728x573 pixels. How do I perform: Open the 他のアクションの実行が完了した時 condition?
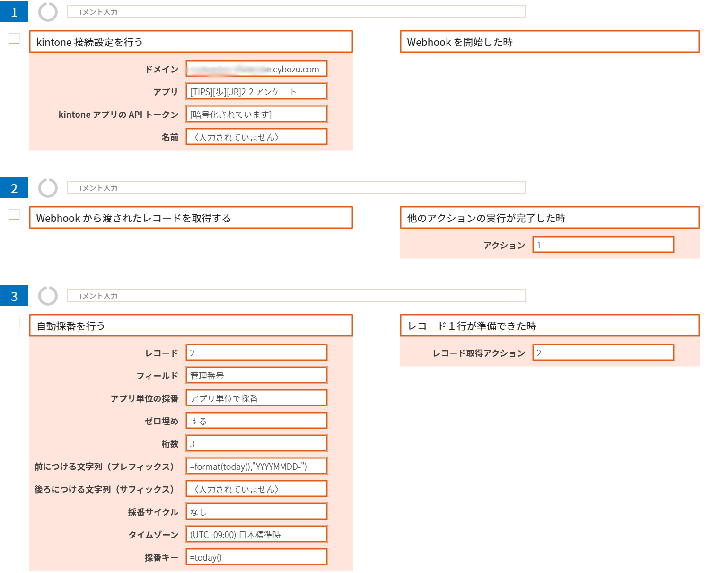pos(550,218)
